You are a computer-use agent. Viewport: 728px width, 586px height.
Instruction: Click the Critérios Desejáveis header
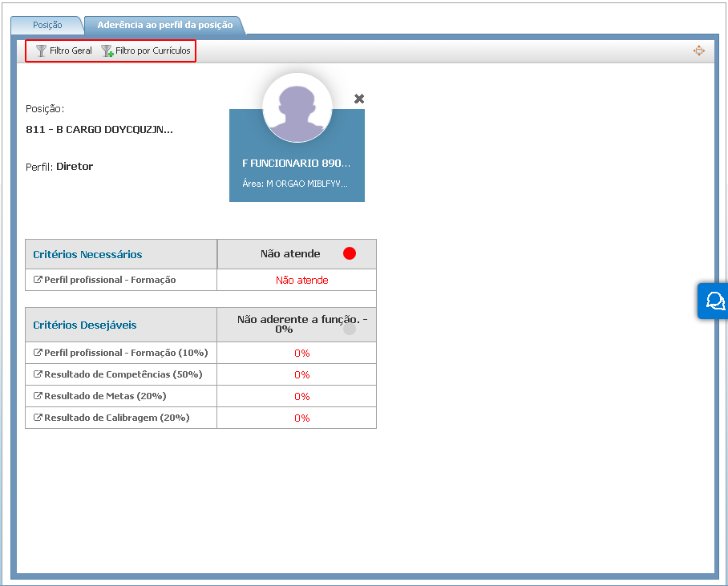[84, 325]
